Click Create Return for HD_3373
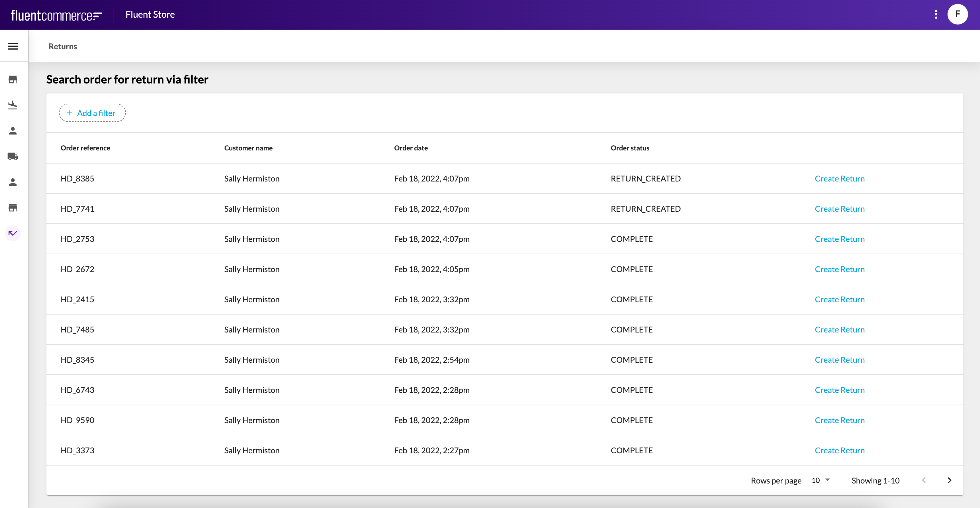Screen dimensions: 980x508 pyautogui.click(x=839, y=450)
